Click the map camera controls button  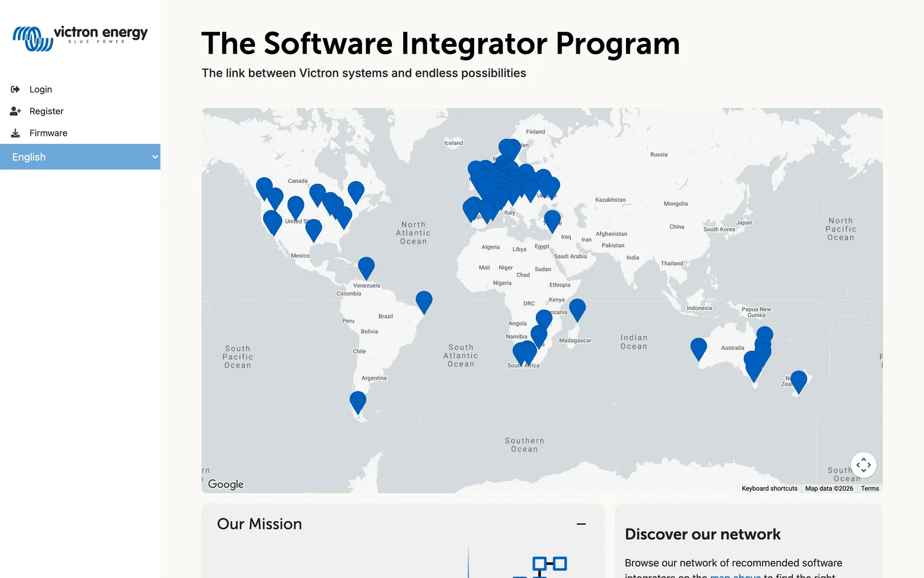pos(863,465)
